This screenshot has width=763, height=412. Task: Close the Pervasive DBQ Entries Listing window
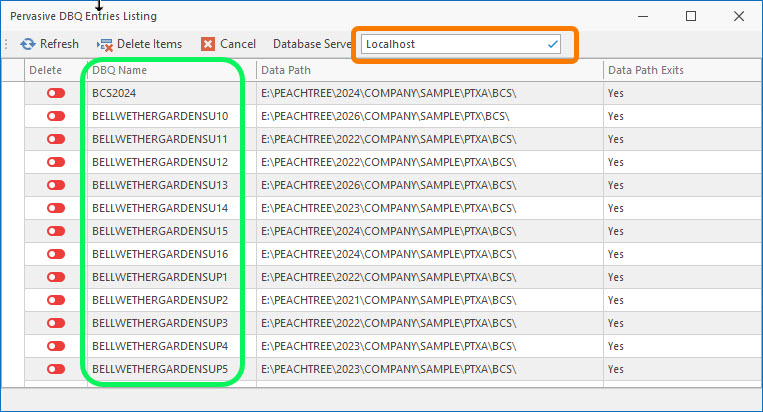pos(738,16)
